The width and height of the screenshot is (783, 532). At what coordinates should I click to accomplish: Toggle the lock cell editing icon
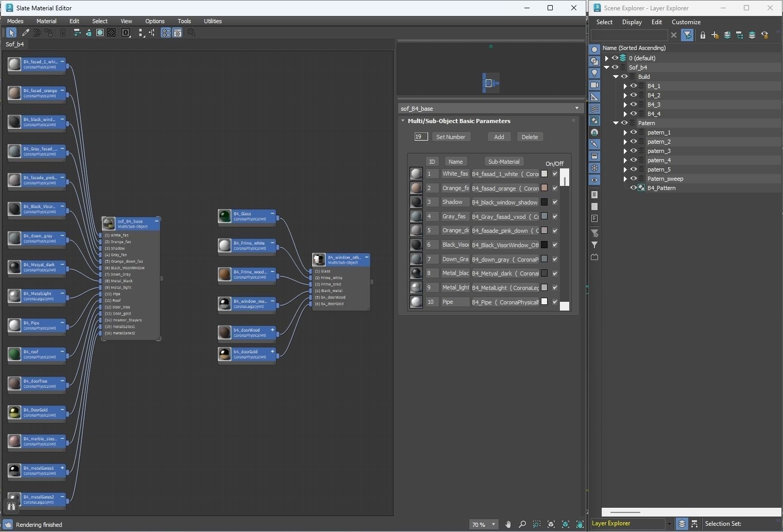coord(703,35)
